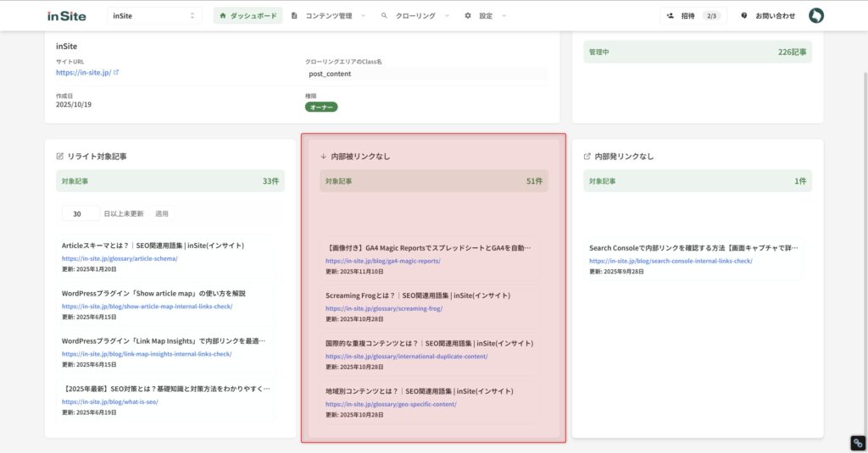Open the Show article map plugin article
Screen dimensions: 868x453
click(153, 293)
